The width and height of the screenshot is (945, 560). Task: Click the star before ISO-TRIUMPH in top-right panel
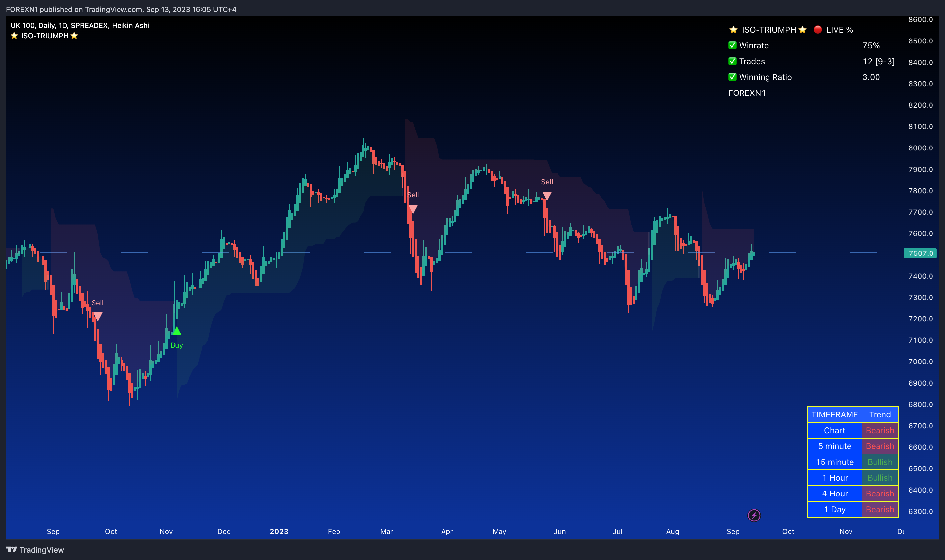tap(733, 29)
